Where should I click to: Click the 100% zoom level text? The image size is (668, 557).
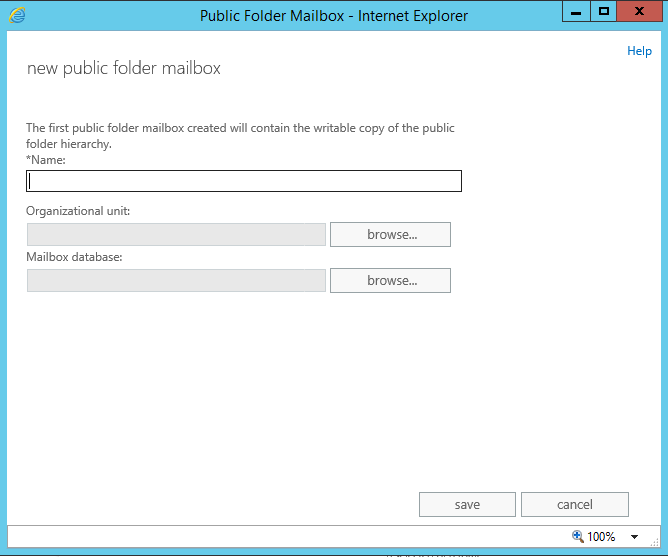(x=601, y=537)
